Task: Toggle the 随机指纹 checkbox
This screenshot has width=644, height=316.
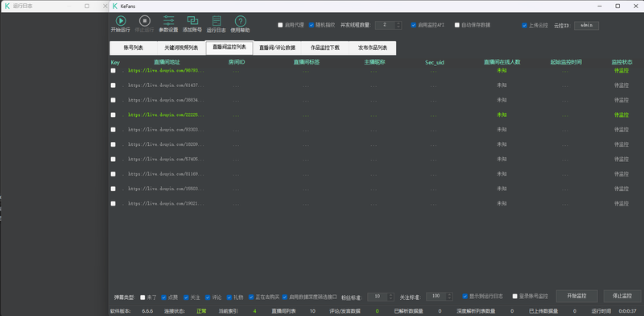Action: (312, 25)
